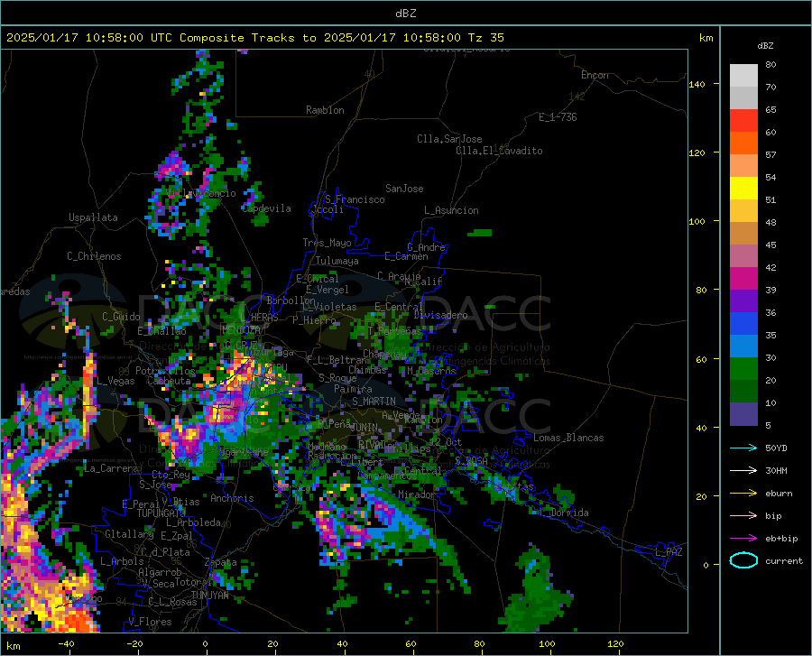812x656 pixels.
Task: Select the bright green swatch between 30 and 20
Action: click(743, 369)
